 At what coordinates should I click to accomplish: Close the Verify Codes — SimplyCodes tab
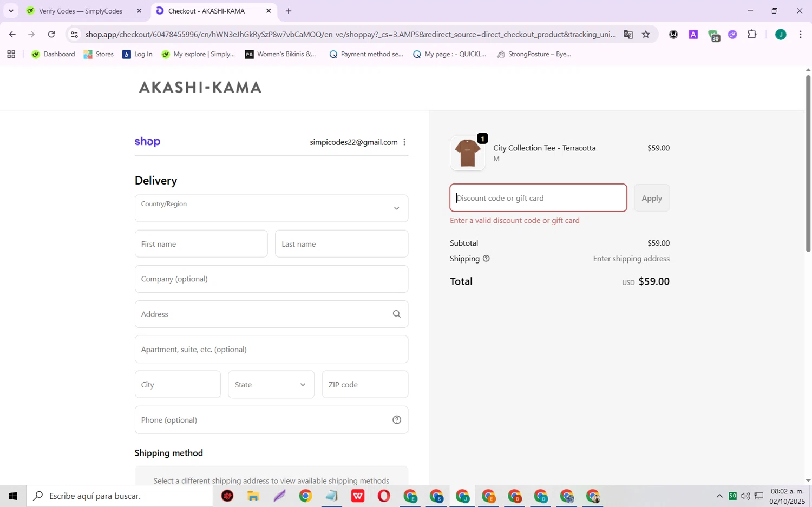139,11
